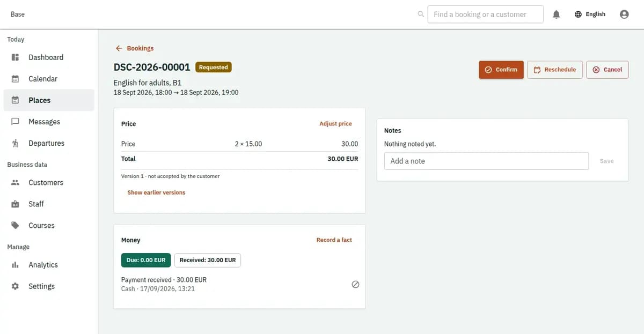Open the Settings page

pos(49,286)
